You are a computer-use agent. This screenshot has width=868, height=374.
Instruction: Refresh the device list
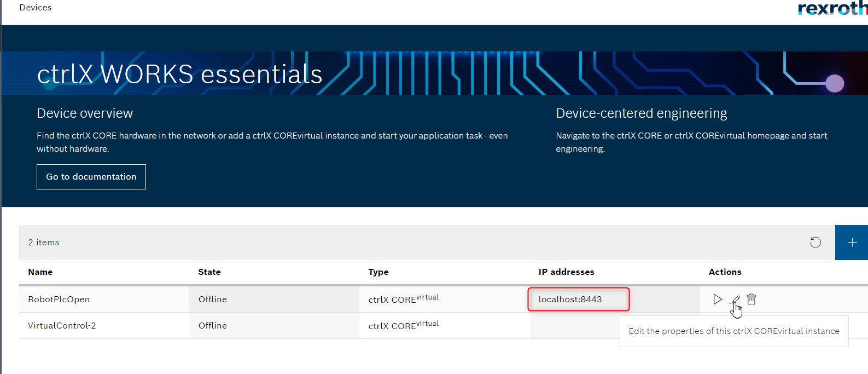click(x=815, y=242)
